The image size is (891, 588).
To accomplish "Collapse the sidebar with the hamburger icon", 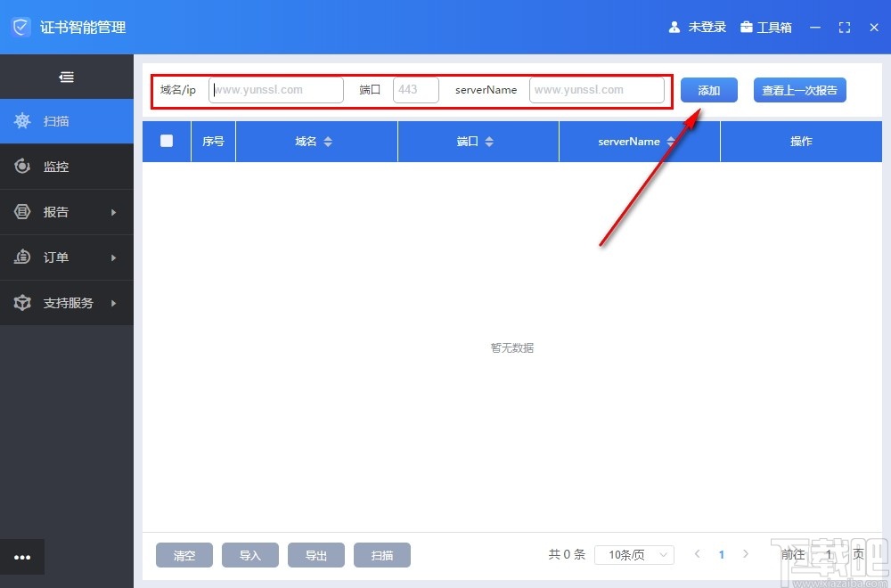I will tap(66, 76).
